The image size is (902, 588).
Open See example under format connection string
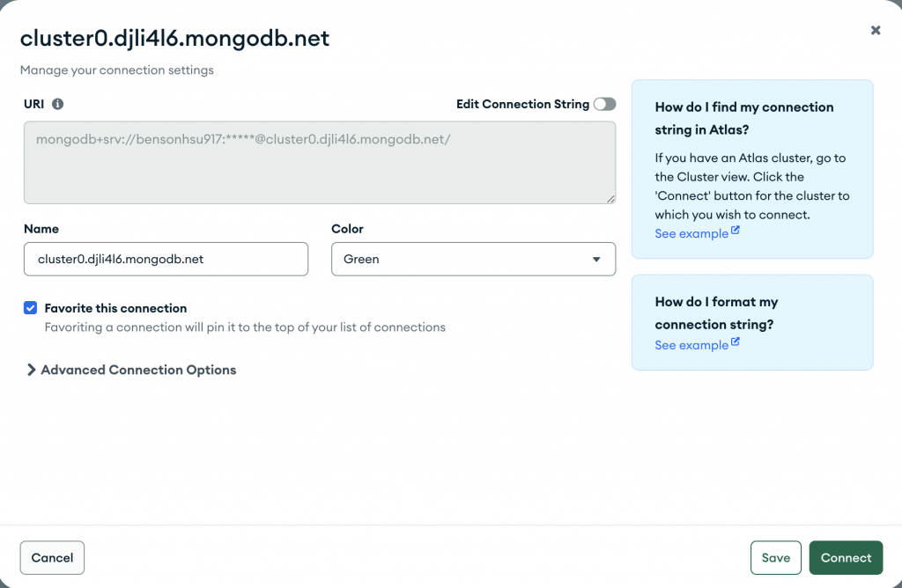pos(691,345)
